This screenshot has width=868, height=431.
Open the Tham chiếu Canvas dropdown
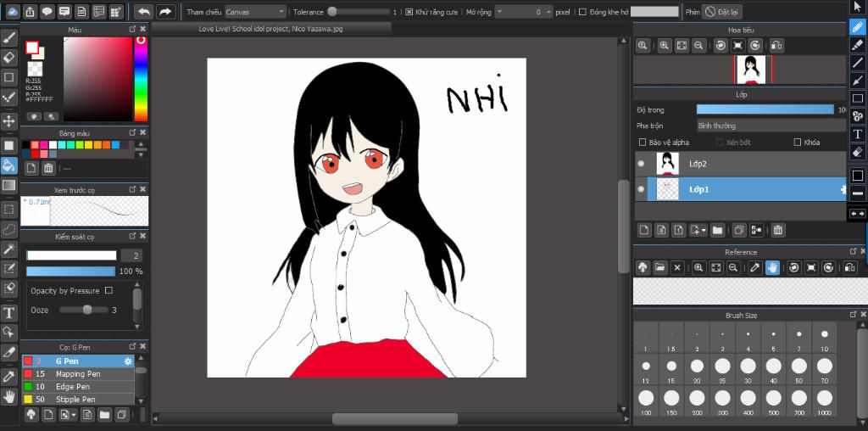pos(256,12)
